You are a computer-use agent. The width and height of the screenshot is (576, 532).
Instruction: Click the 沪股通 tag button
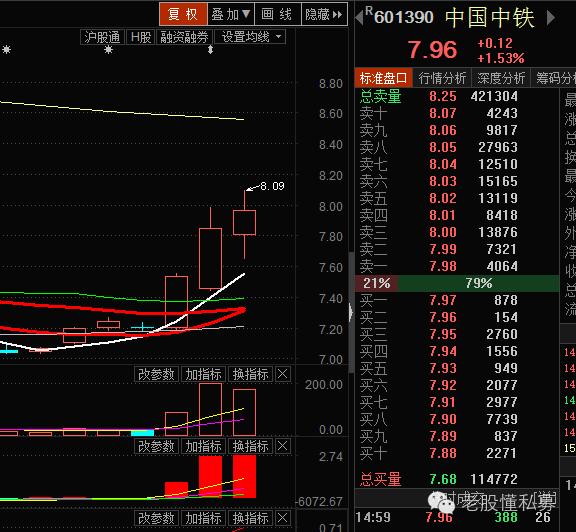pyautogui.click(x=102, y=37)
